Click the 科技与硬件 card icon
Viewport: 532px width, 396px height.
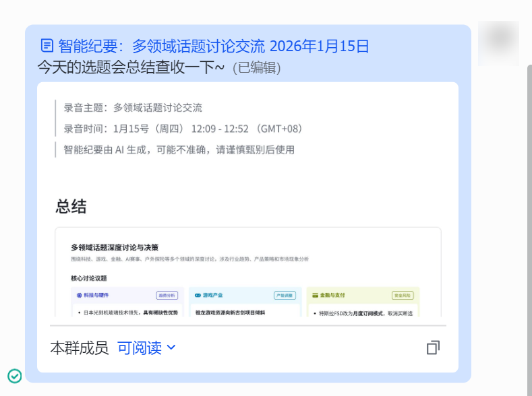click(x=79, y=296)
